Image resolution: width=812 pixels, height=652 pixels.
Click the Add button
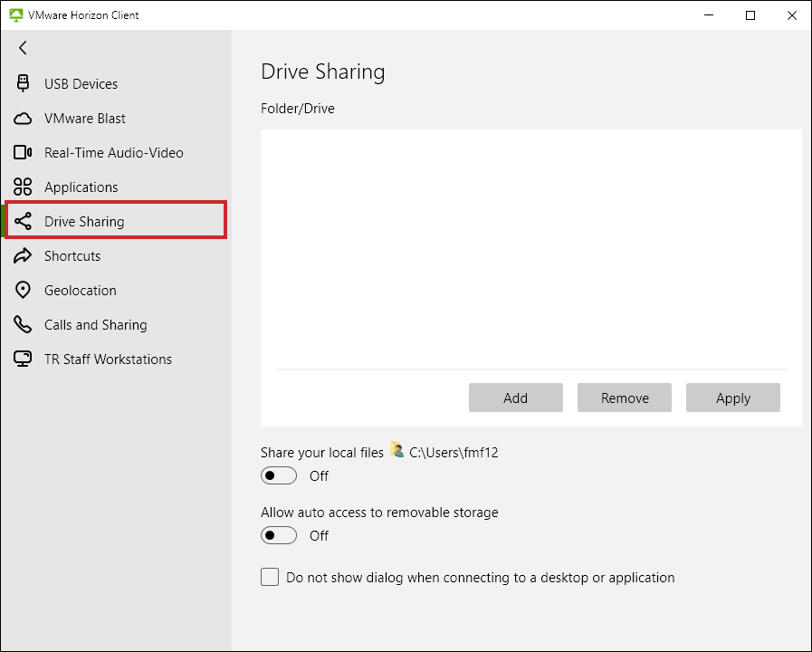[x=516, y=398]
